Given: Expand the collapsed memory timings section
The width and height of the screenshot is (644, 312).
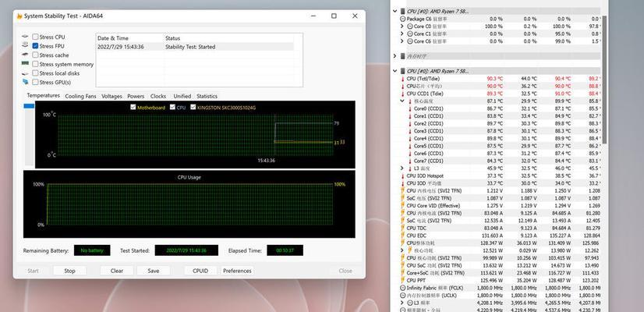Looking at the screenshot, I should click(395, 56).
